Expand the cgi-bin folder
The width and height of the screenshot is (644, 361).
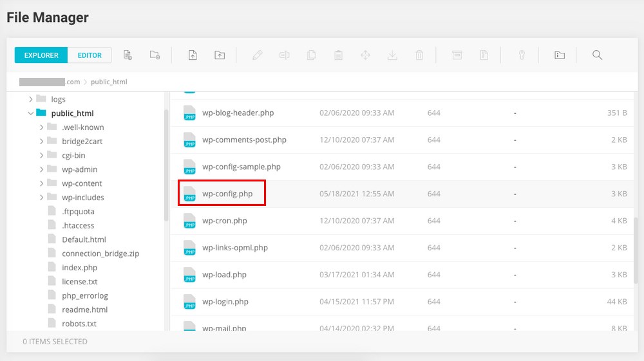[41, 155]
